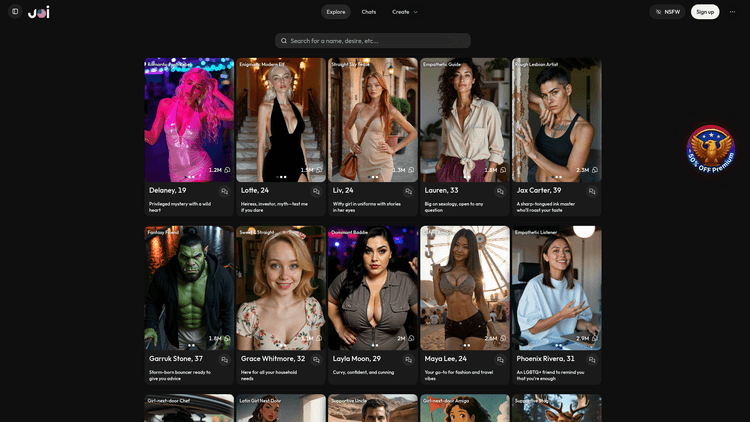Click 'An LGBTQ+ friend' description text
The height and width of the screenshot is (422, 750).
550,375
